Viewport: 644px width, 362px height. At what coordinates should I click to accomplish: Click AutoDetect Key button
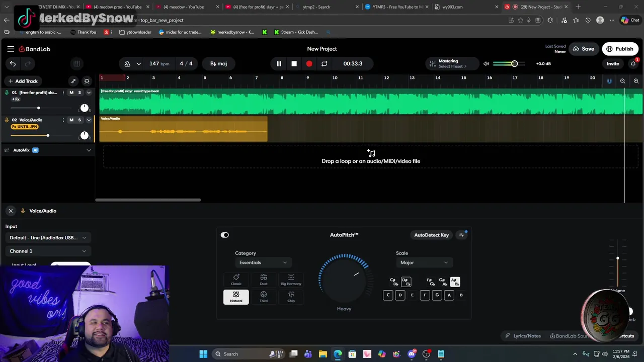pos(431,235)
